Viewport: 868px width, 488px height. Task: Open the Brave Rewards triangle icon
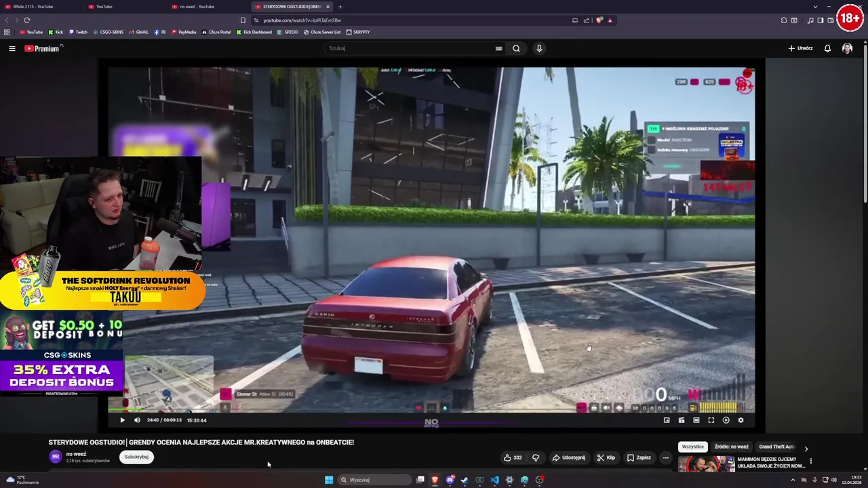click(610, 20)
